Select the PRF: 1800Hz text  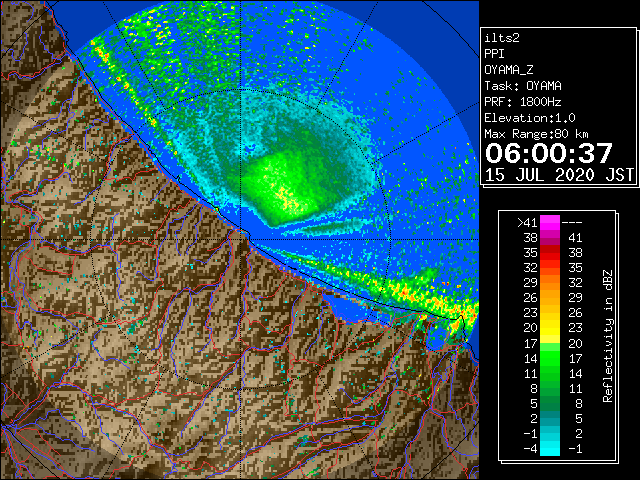coord(523,102)
